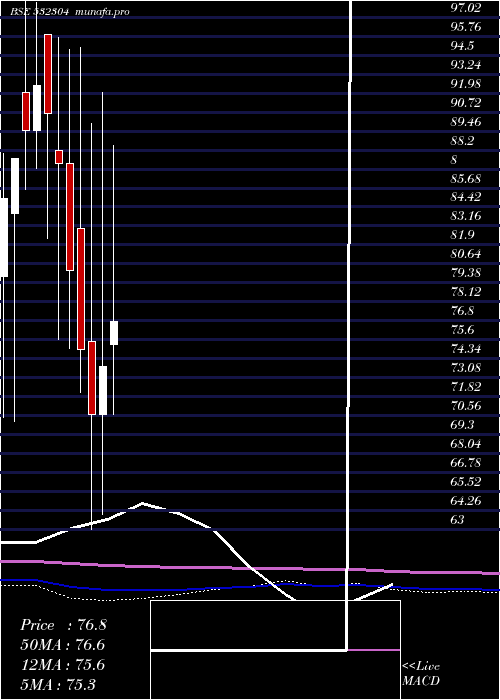Select the 81.9 axis value

(462, 235)
